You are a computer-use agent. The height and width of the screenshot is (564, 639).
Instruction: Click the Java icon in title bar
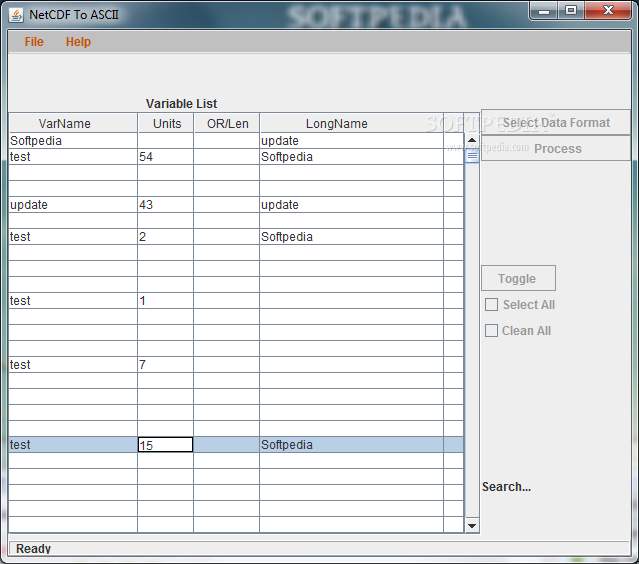point(16,15)
